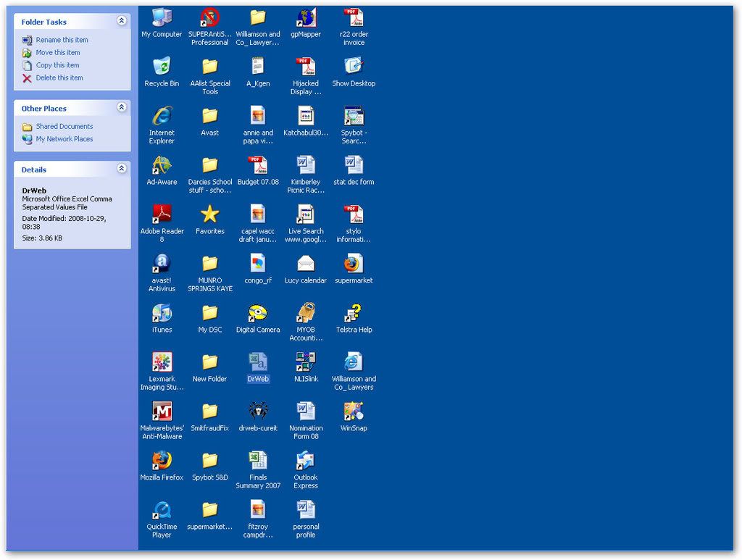Select the drweb-cureit spider icon
Viewport: 742px width, 560px height.
[258, 411]
